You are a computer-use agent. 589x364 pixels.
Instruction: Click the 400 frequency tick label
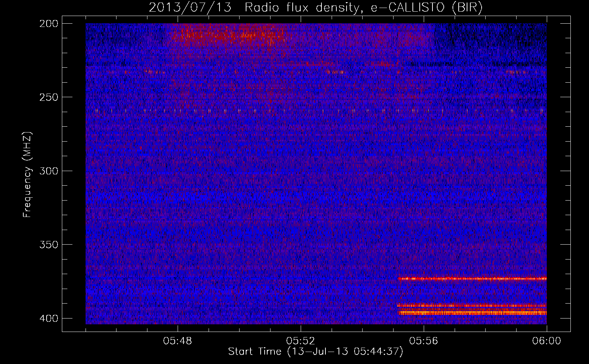[x=49, y=318]
